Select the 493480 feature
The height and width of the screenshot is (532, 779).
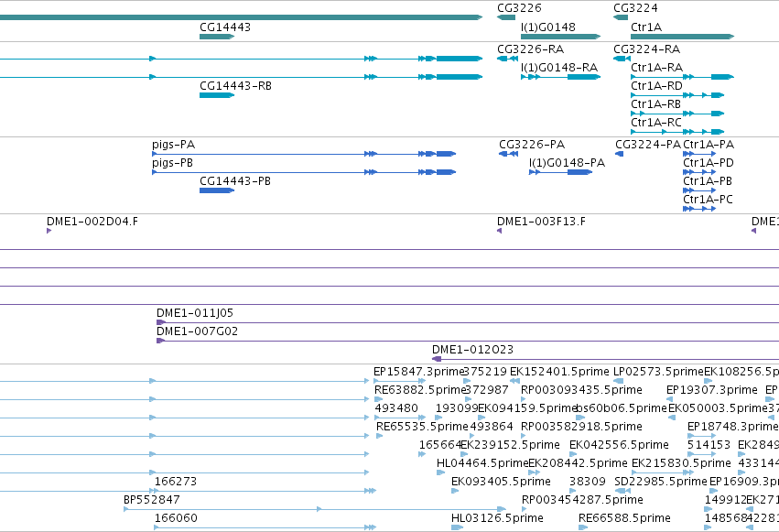point(400,418)
